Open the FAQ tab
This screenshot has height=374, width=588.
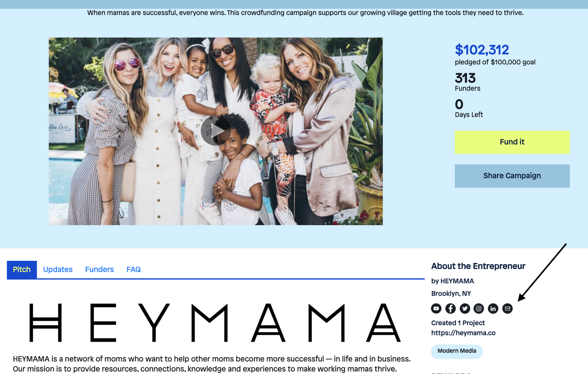[x=134, y=270]
